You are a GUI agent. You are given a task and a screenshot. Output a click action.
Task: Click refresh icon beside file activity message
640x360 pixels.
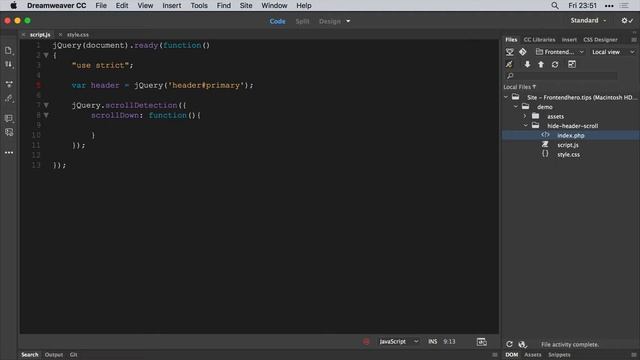tap(509, 344)
